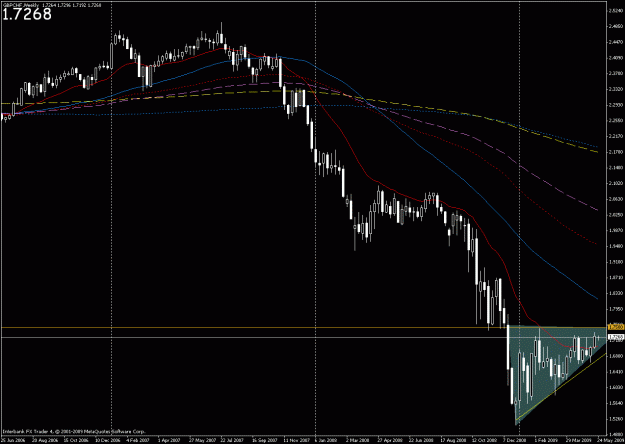Click the 2.4470 price axis label
Viewport: 625px width, 444px height.
pos(616,42)
